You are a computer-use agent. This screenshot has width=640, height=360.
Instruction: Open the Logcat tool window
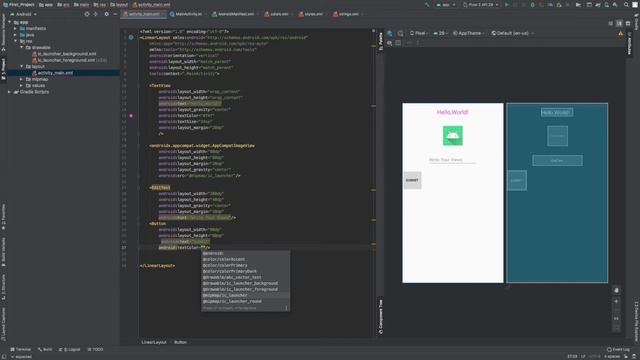point(69,349)
